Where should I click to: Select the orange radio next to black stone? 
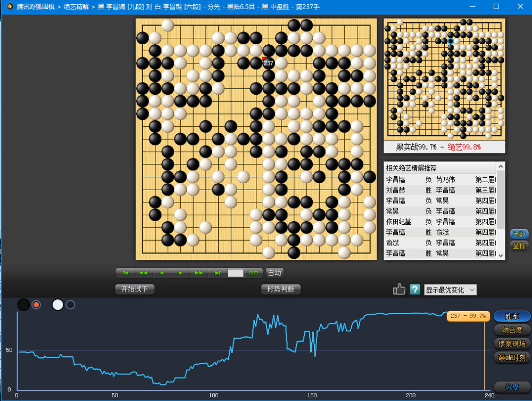[36, 305]
